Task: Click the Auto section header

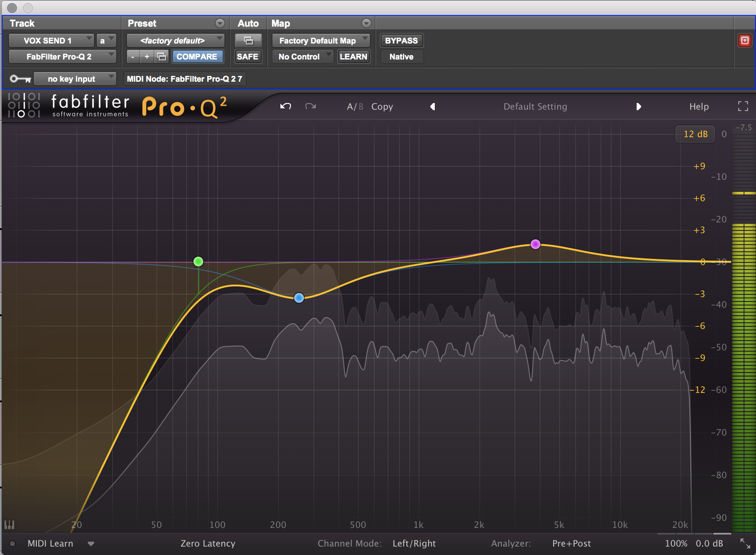Action: pyautogui.click(x=248, y=23)
